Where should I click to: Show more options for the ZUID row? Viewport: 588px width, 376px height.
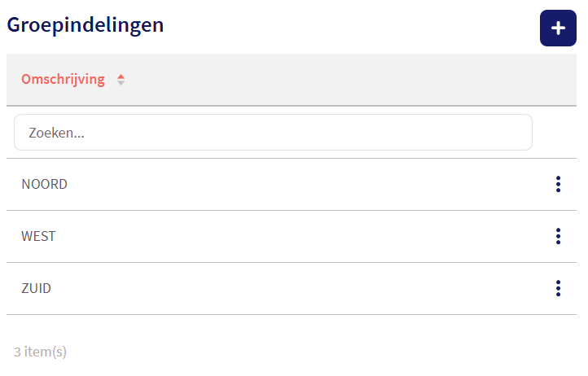point(558,289)
